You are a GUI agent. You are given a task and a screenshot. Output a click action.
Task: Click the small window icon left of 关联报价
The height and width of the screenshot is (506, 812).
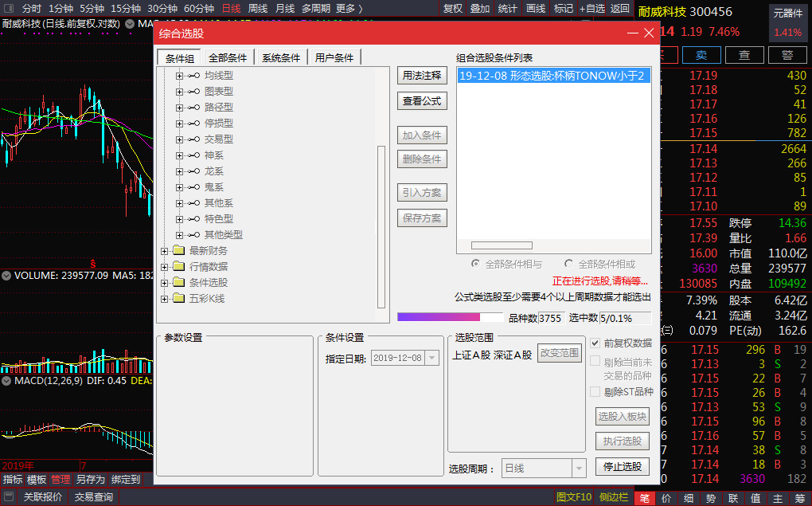[9, 497]
